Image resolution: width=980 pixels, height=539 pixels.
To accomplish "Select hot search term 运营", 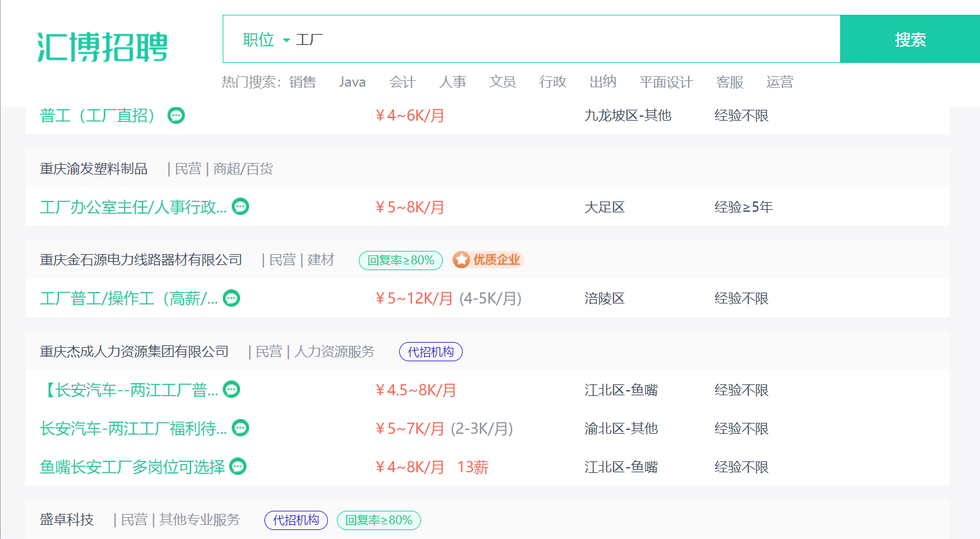I will pyautogui.click(x=780, y=82).
